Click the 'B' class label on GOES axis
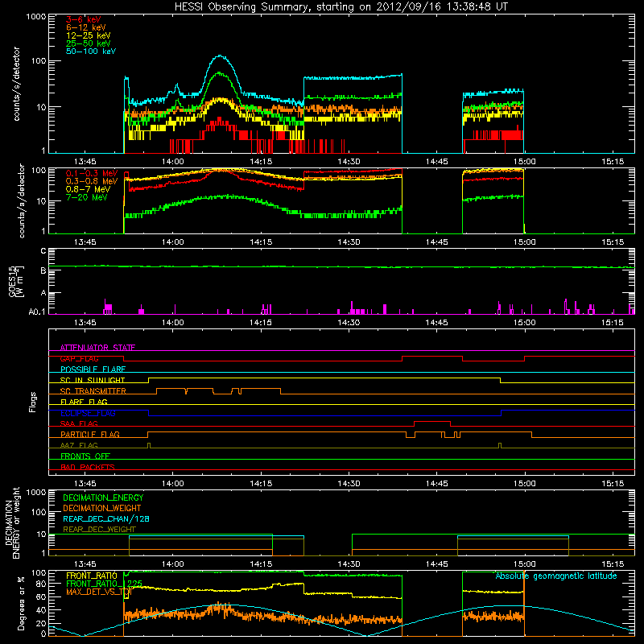This screenshot has width=644, height=644. pos(43,270)
